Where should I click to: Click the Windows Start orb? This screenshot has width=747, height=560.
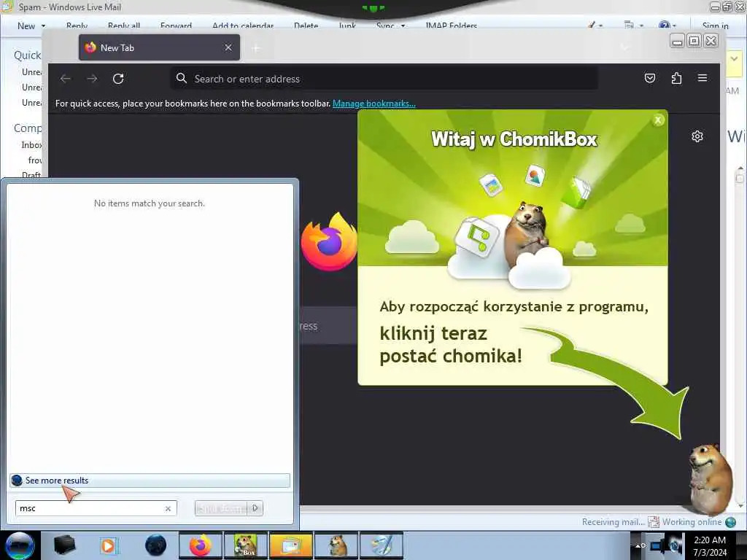tap(20, 545)
